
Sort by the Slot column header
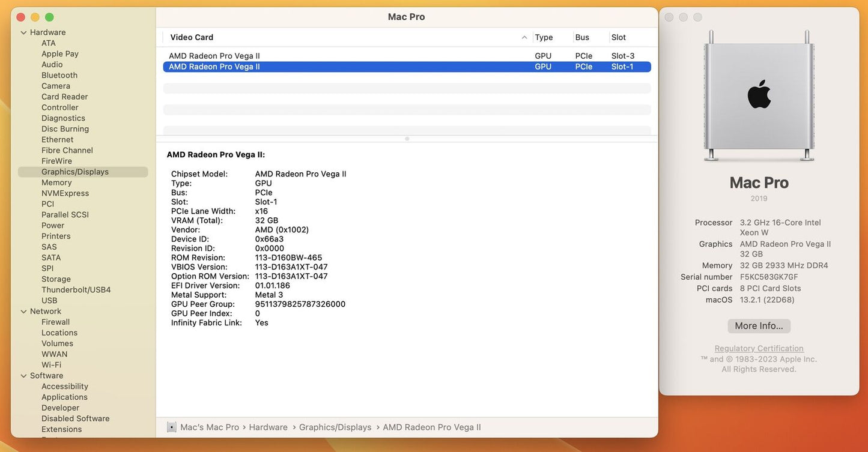618,37
